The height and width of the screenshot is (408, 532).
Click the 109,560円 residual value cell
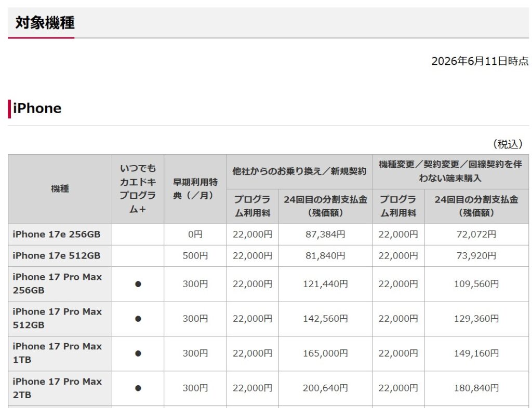click(476, 284)
